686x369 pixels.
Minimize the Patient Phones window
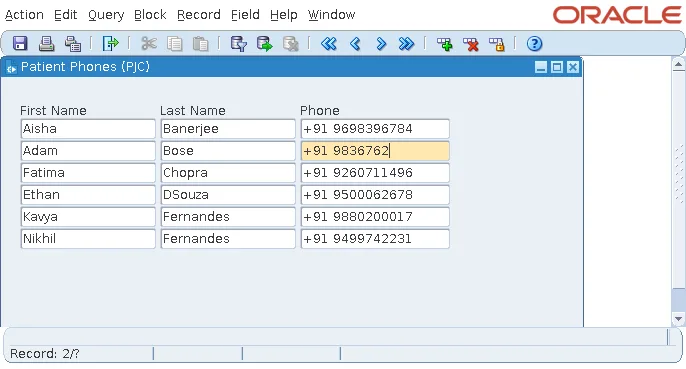click(x=541, y=67)
